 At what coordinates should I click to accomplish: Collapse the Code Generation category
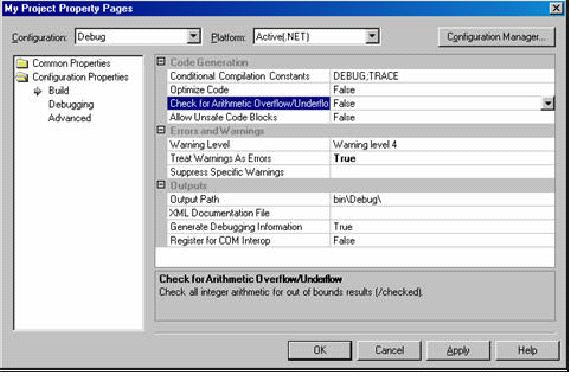tap(161, 62)
